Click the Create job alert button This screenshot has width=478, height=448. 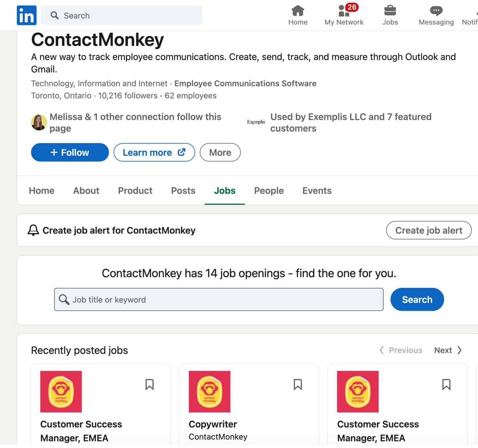tap(429, 230)
